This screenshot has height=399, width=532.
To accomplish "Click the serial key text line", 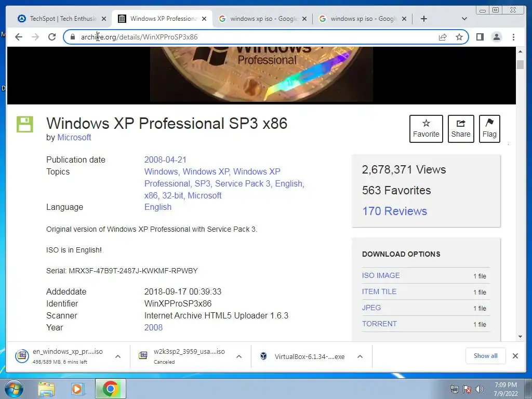I will click(x=122, y=271).
